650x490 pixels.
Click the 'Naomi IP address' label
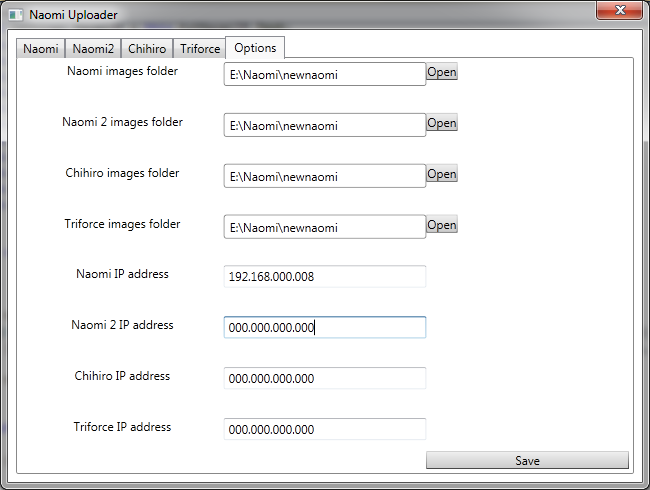tap(122, 274)
